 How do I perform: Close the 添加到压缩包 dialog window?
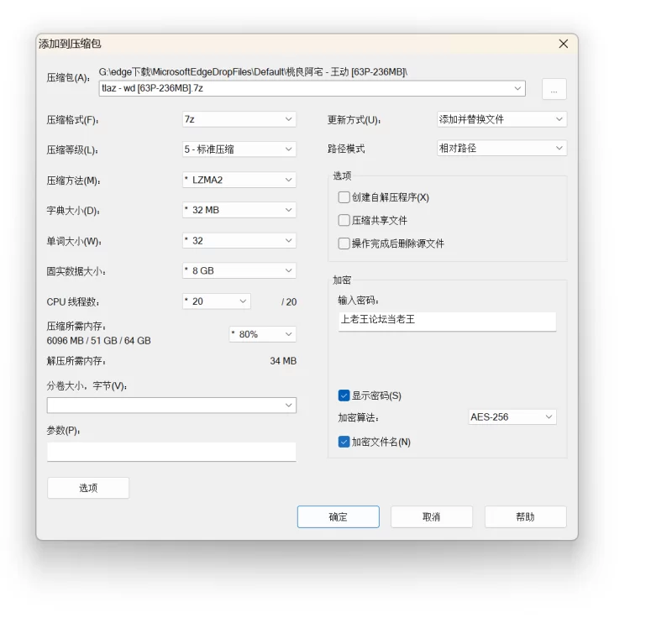(x=564, y=44)
